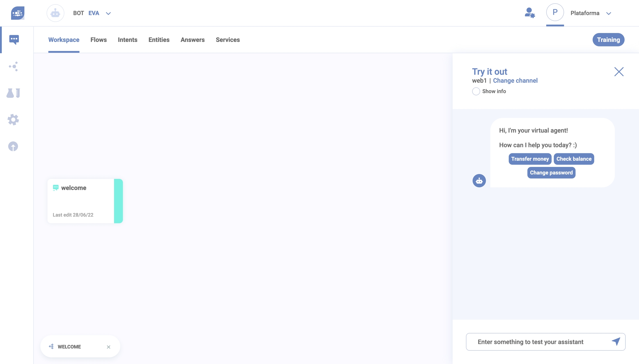Send the test message with arrow icon
The width and height of the screenshot is (639, 364).
(616, 342)
